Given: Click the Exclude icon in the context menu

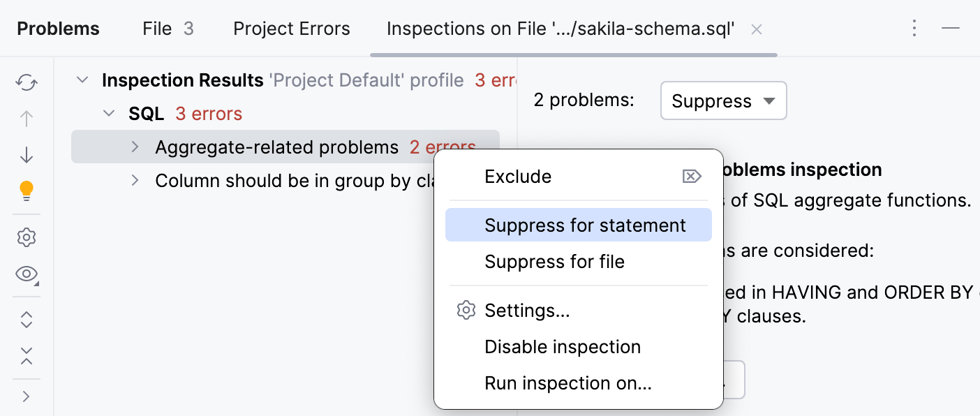Looking at the screenshot, I should click(x=692, y=176).
